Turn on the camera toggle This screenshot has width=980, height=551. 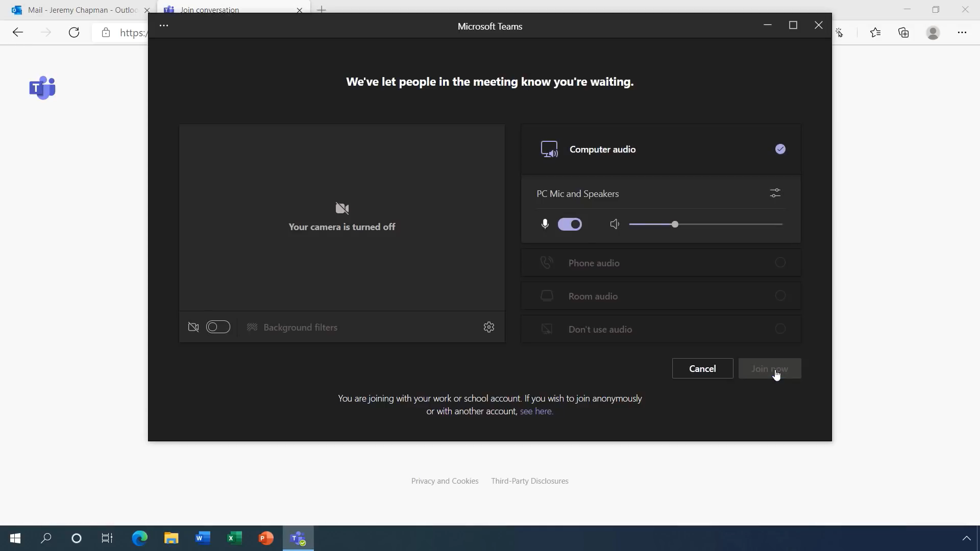218,327
